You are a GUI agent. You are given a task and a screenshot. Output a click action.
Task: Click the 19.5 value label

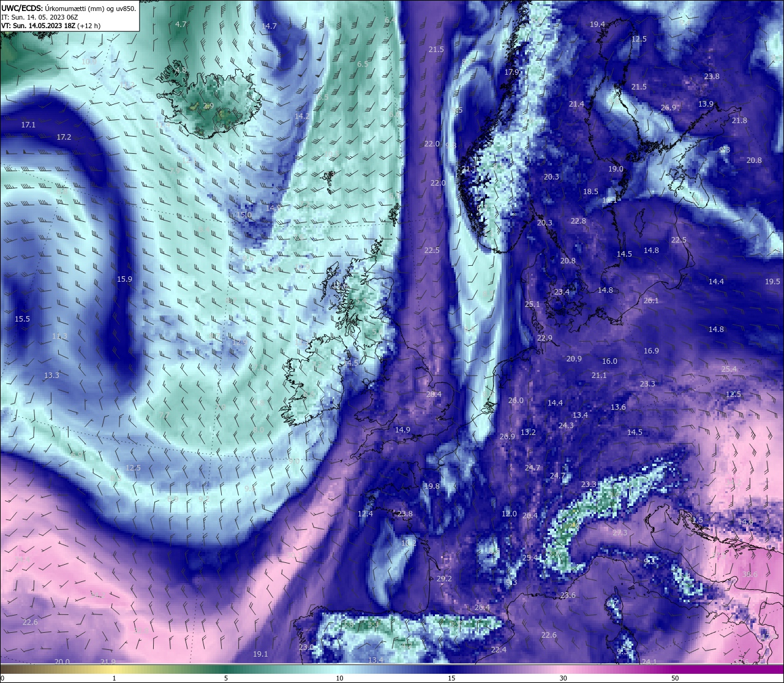(773, 281)
